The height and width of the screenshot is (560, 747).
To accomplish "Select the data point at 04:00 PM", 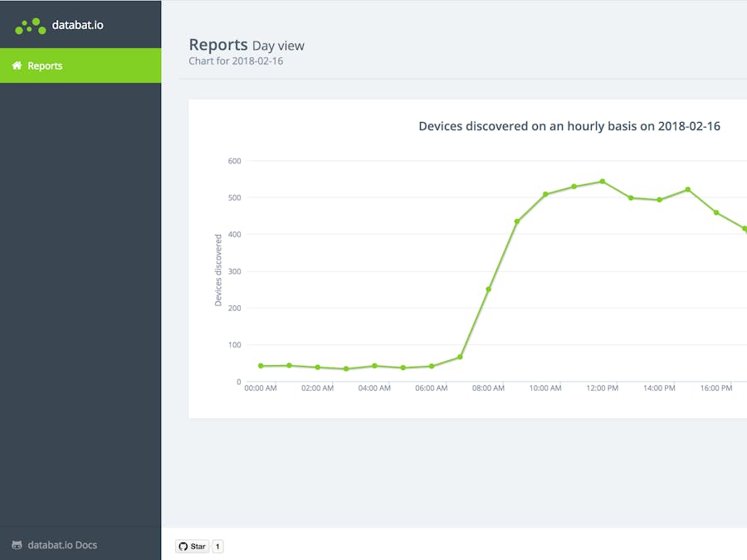I will 715,212.
